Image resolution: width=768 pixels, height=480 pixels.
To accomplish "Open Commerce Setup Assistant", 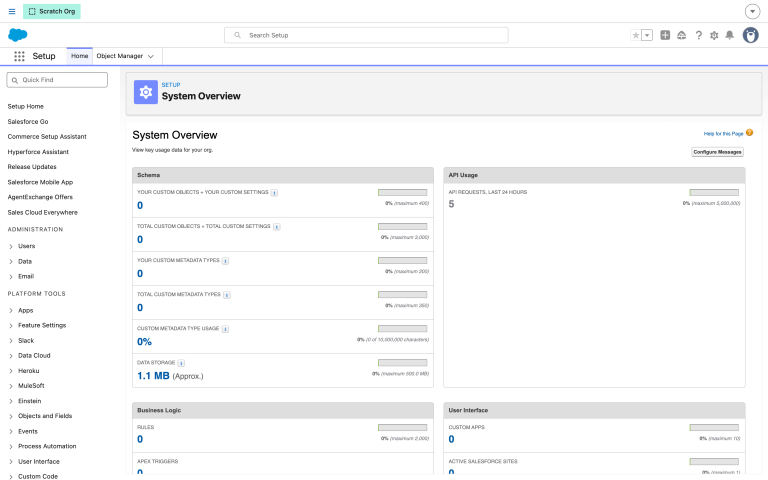I will pos(47,137).
